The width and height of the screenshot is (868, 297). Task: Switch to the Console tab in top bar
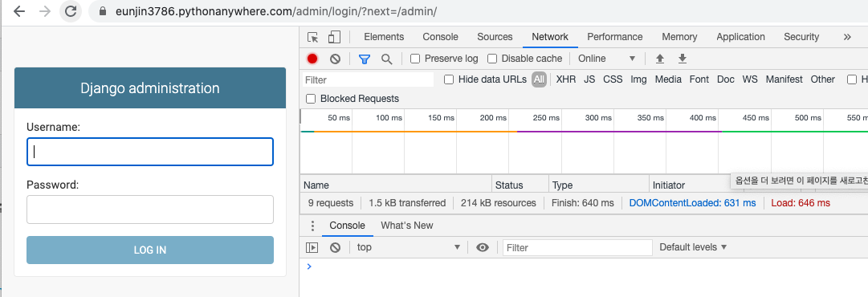coord(440,37)
